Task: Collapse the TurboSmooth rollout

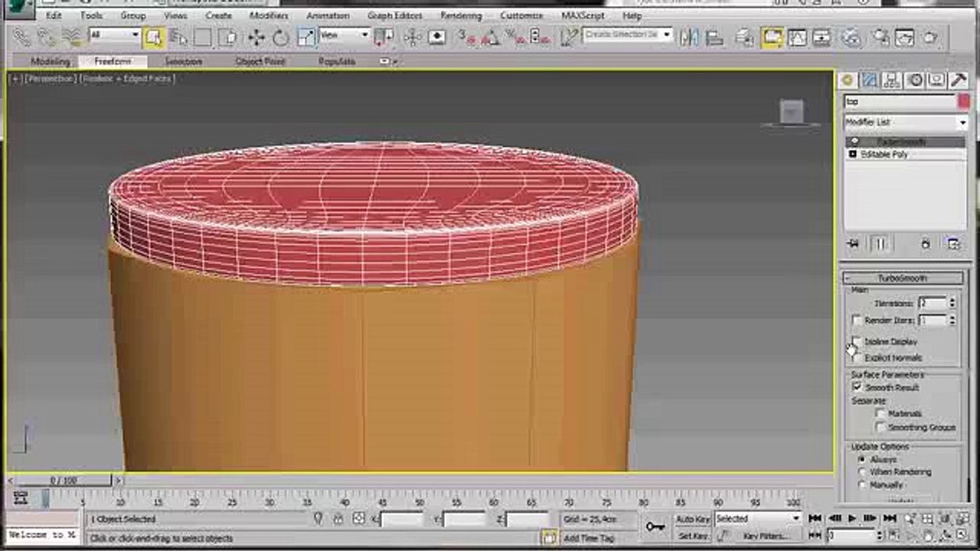Action: [903, 278]
